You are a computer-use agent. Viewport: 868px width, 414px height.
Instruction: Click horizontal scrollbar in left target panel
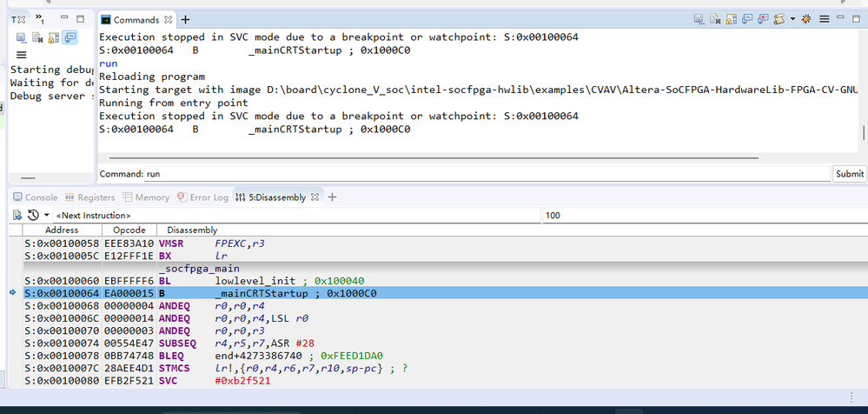[28, 178]
